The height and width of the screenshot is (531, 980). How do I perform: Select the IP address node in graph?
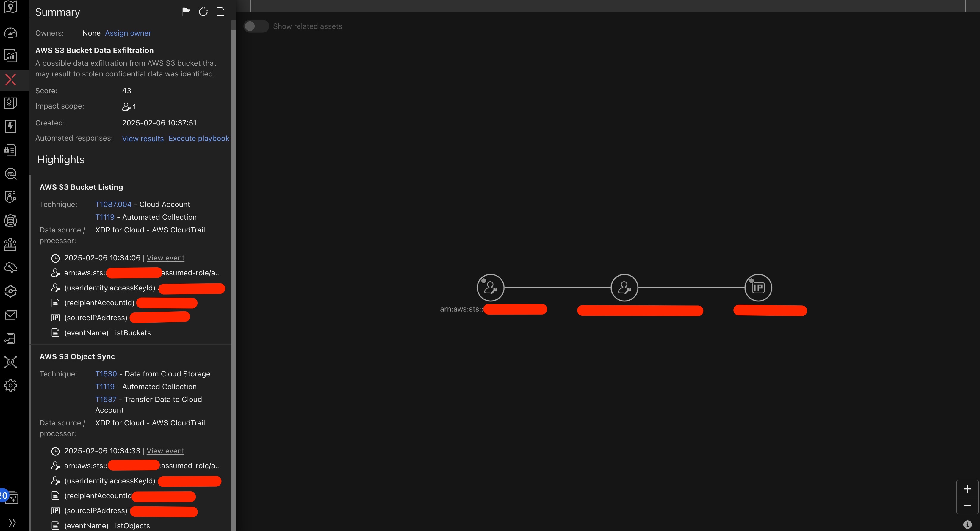coord(758,288)
